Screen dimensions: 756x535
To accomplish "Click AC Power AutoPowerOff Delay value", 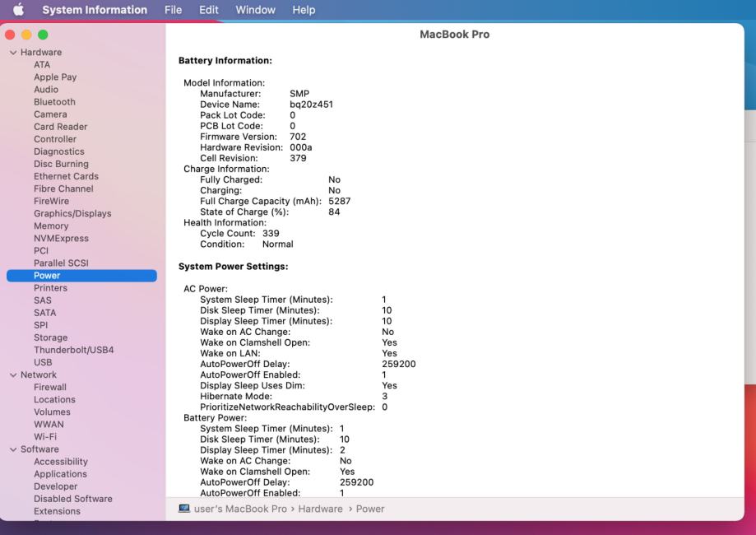I will pyautogui.click(x=399, y=365).
